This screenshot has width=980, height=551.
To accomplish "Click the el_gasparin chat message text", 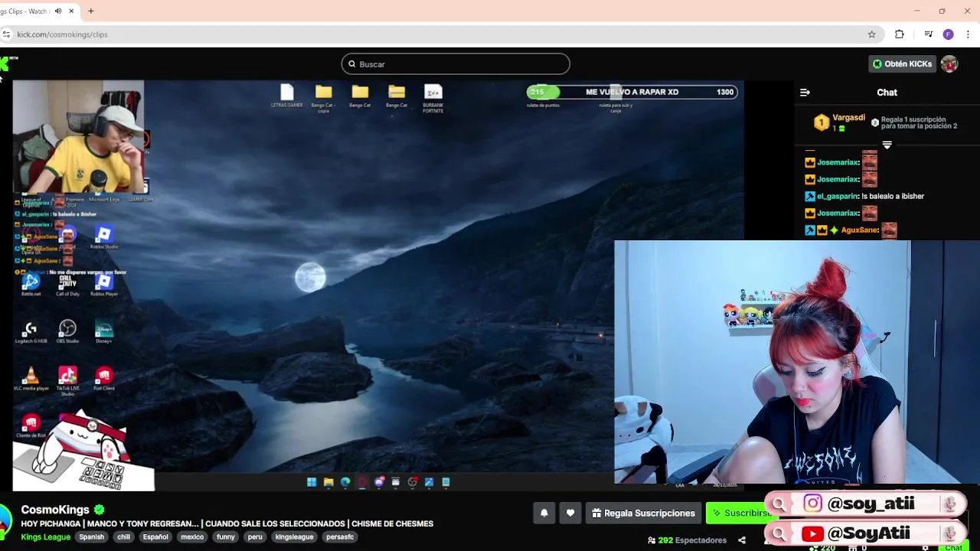I will (893, 196).
